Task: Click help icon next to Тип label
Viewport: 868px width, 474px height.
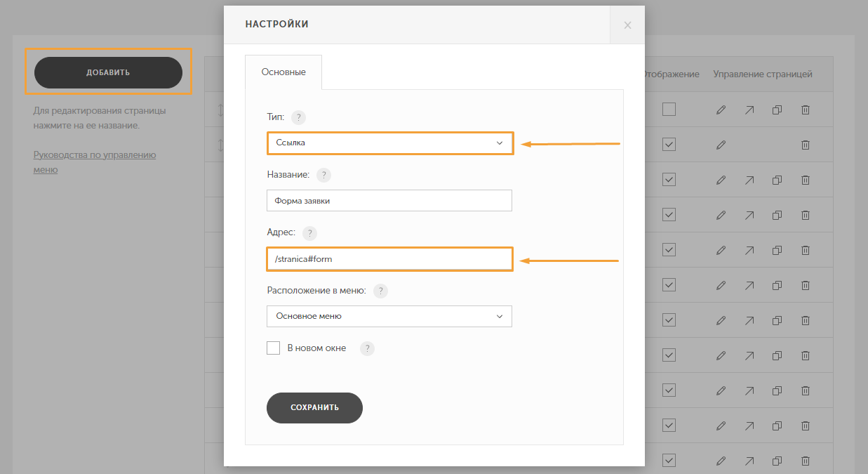Action: coord(298,118)
